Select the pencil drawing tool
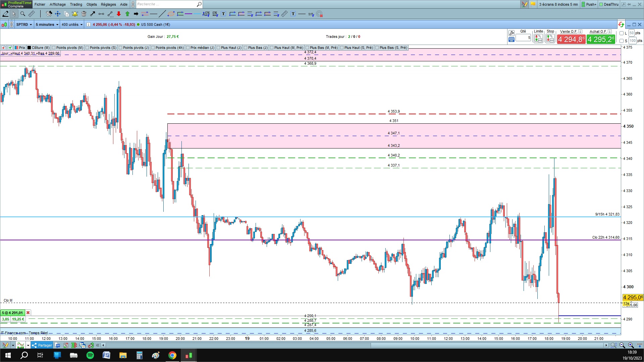 (5, 14)
